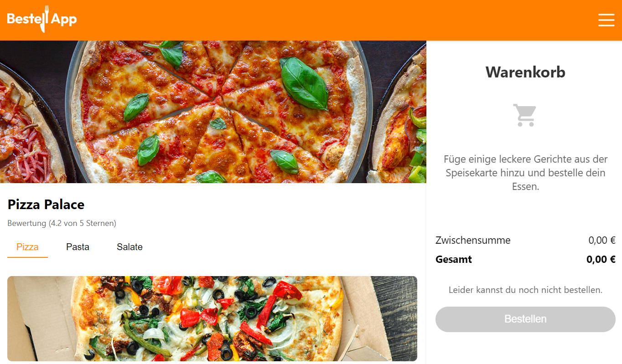Click the Zwischensumme label
This screenshot has height=364, width=622.
point(473,240)
